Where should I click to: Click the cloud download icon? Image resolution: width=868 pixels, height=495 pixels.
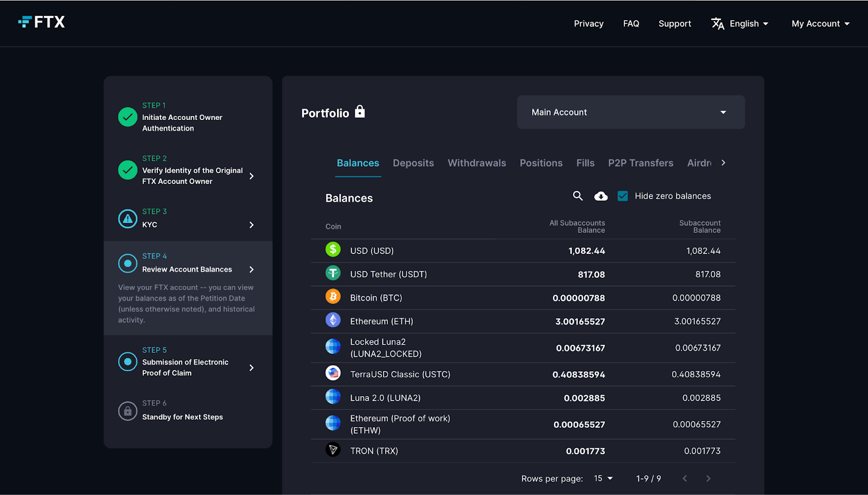601,196
